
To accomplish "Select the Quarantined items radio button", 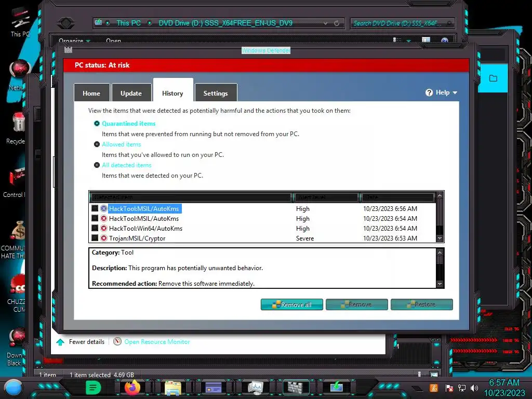I will click(97, 124).
